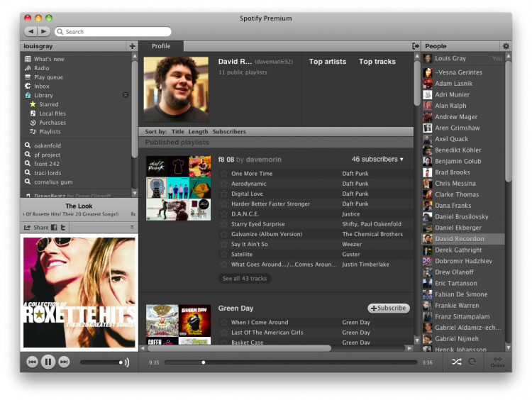Open the Play queue

(x=48, y=77)
